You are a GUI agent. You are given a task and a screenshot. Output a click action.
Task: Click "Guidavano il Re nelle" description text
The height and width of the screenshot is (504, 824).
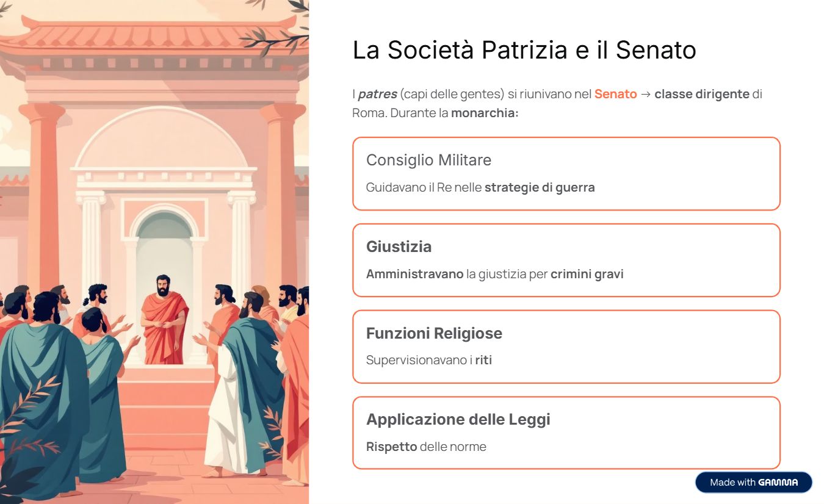(x=424, y=187)
